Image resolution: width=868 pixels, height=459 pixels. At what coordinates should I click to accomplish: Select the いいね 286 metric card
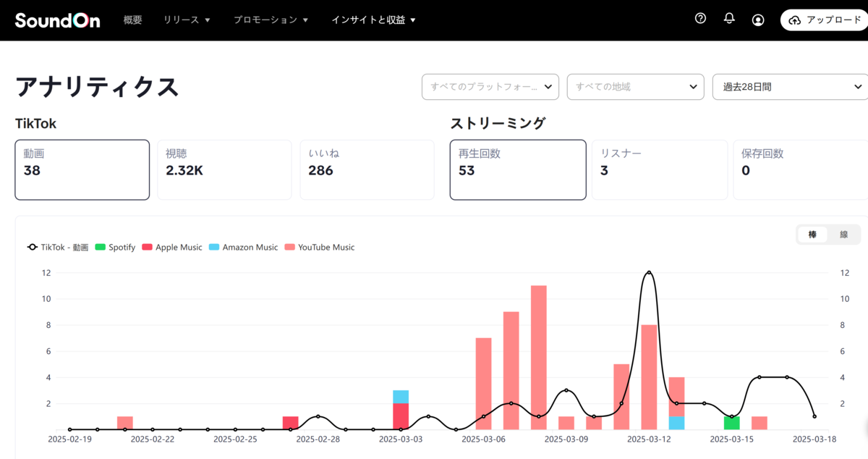[x=367, y=170]
